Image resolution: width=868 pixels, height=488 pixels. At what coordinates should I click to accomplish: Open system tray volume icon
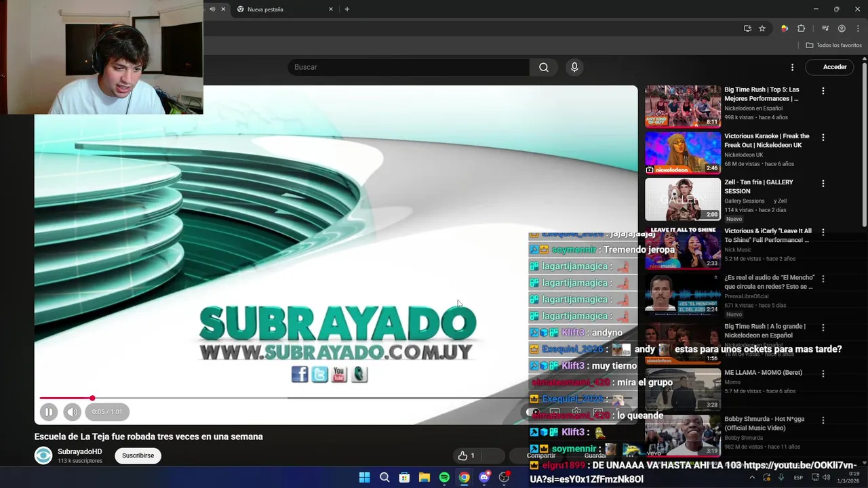826,477
